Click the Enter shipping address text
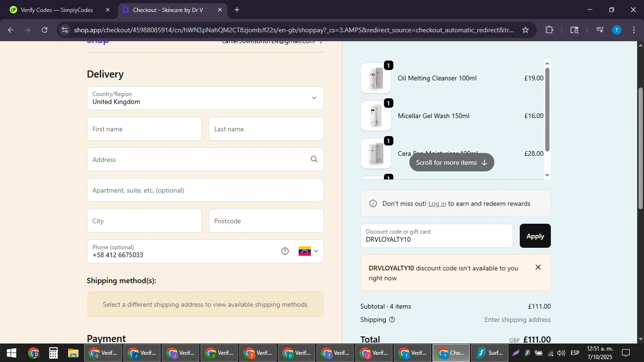The image size is (644, 362). pos(517,319)
